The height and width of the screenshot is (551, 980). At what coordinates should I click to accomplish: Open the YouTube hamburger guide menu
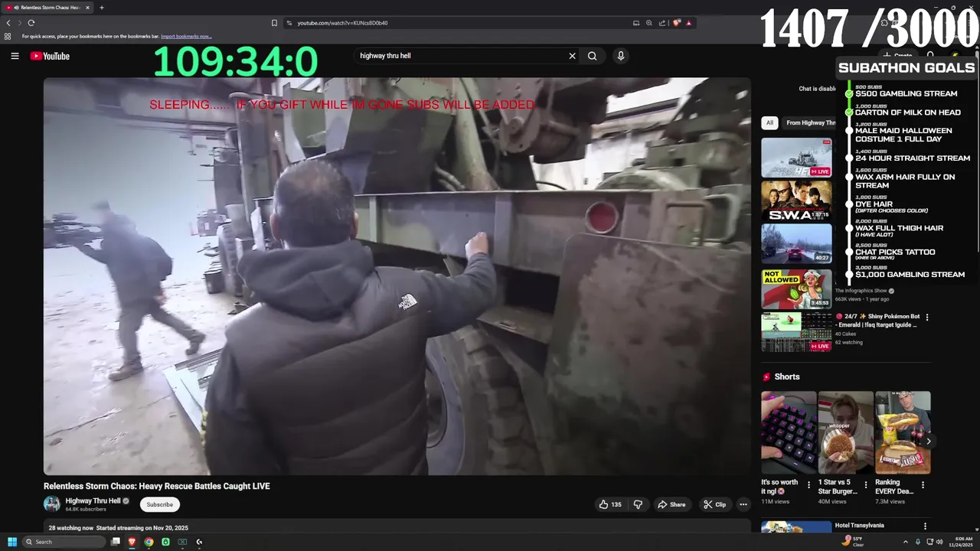point(15,56)
